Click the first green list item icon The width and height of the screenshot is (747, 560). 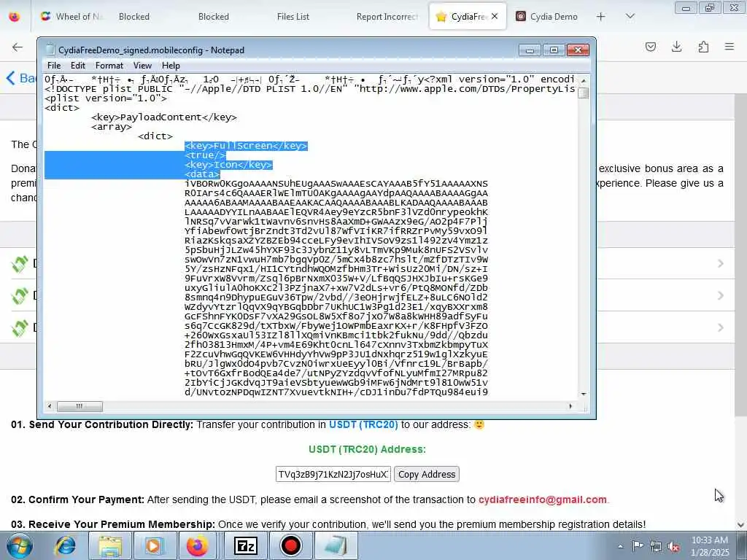20,264
